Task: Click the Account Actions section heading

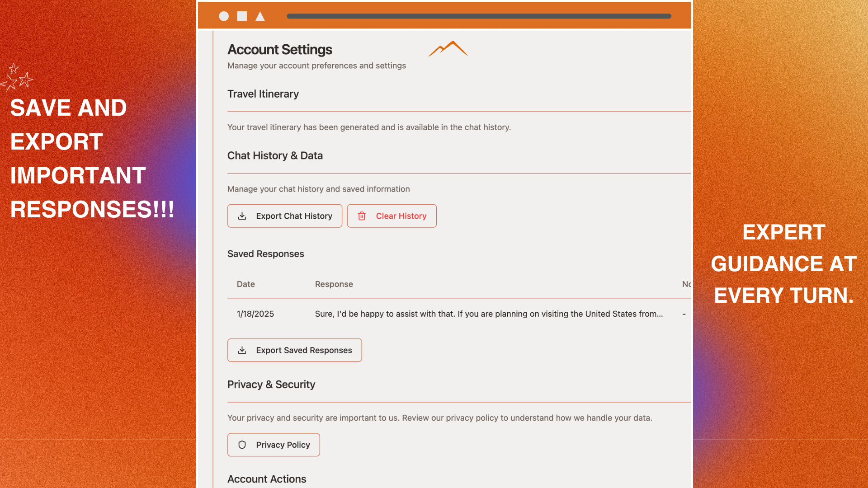Action: 267,479
